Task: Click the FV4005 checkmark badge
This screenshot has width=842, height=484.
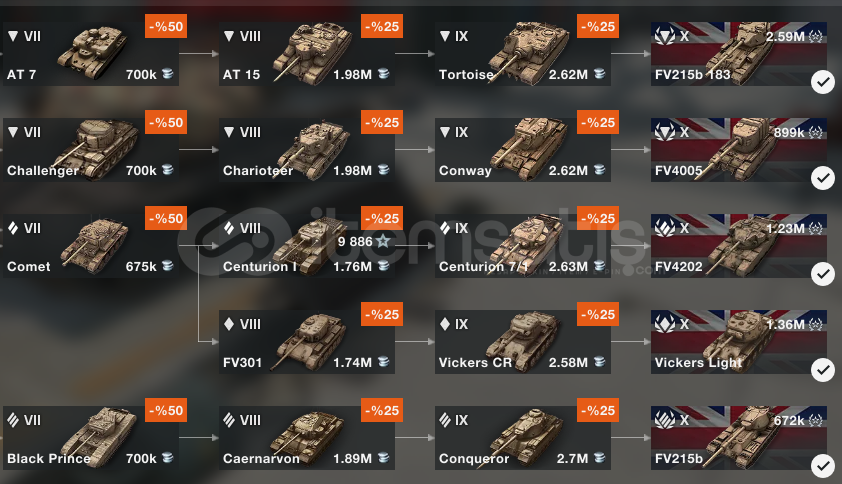Action: (x=823, y=178)
